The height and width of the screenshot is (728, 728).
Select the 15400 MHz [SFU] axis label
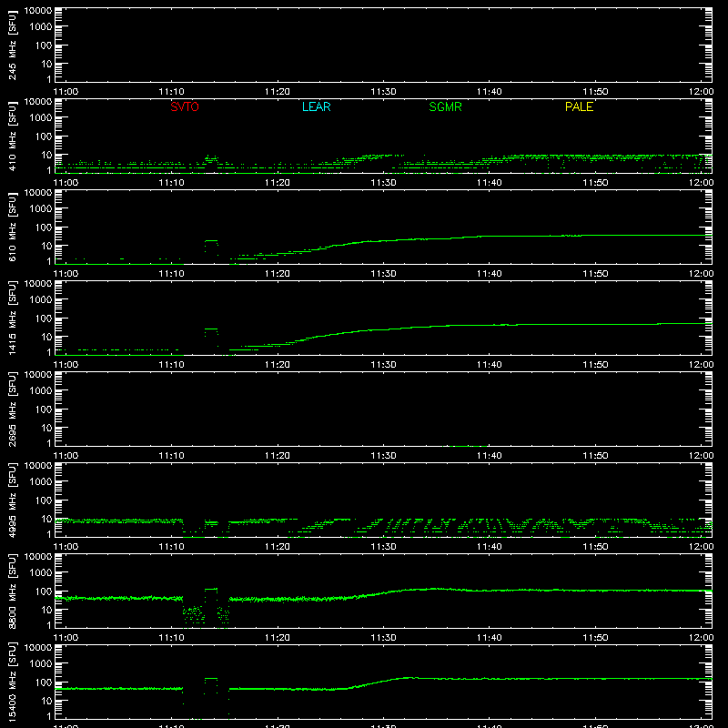pos(12,682)
